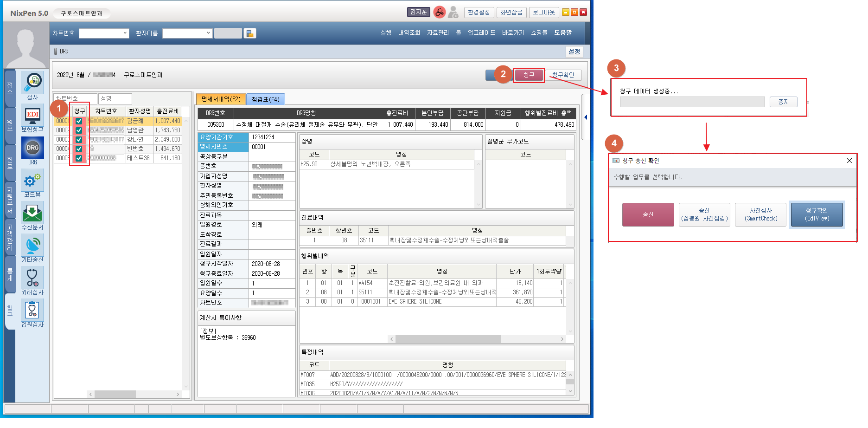Image resolution: width=868 pixels, height=428 pixels.
Task: Open the 내역조회 menu
Action: tap(408, 33)
